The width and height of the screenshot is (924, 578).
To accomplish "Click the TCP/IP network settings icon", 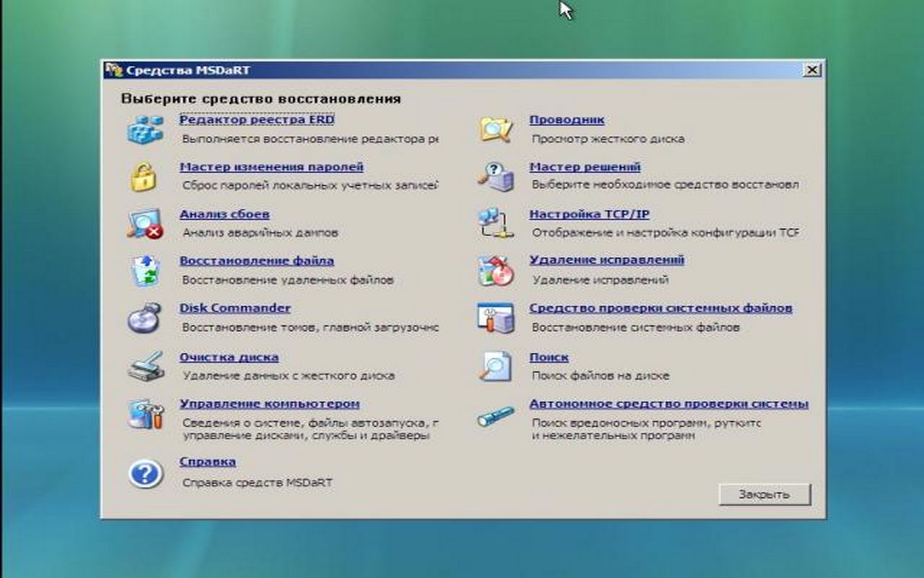I will point(496,223).
